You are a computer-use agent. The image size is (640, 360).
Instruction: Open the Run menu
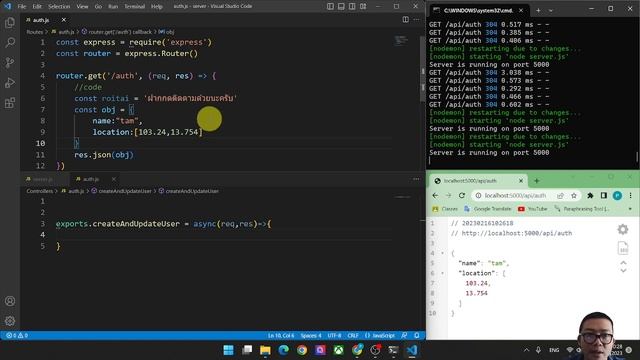point(113,7)
